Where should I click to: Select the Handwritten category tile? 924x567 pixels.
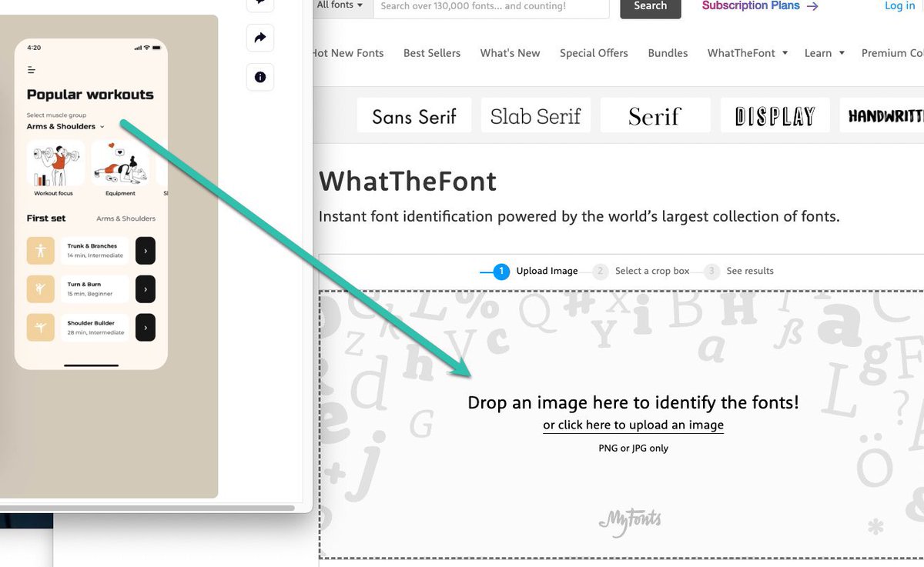pos(882,115)
